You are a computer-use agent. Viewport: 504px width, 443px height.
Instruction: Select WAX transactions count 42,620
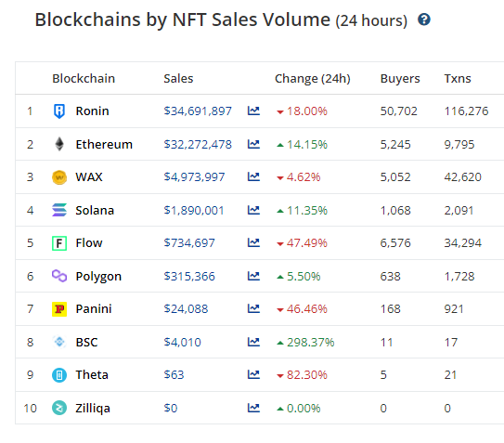pos(463,177)
